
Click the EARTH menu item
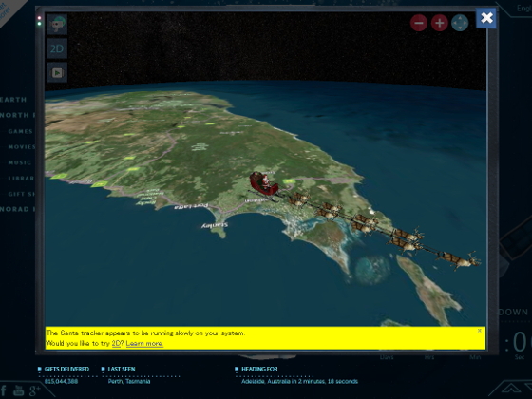click(13, 100)
